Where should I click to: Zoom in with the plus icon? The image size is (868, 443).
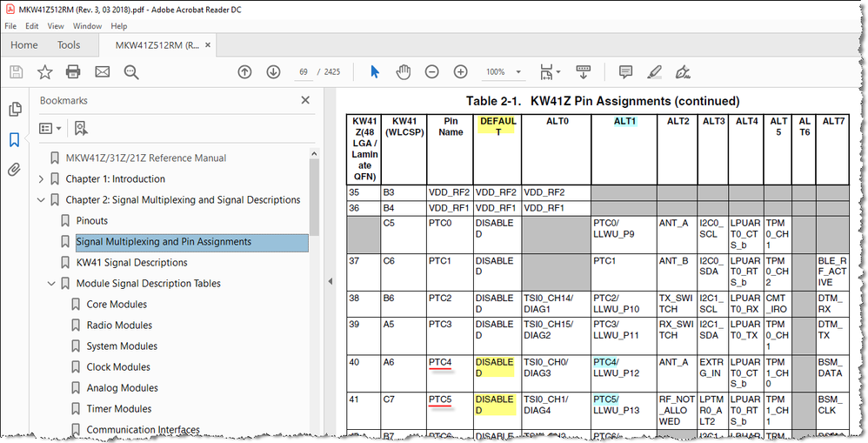461,71
